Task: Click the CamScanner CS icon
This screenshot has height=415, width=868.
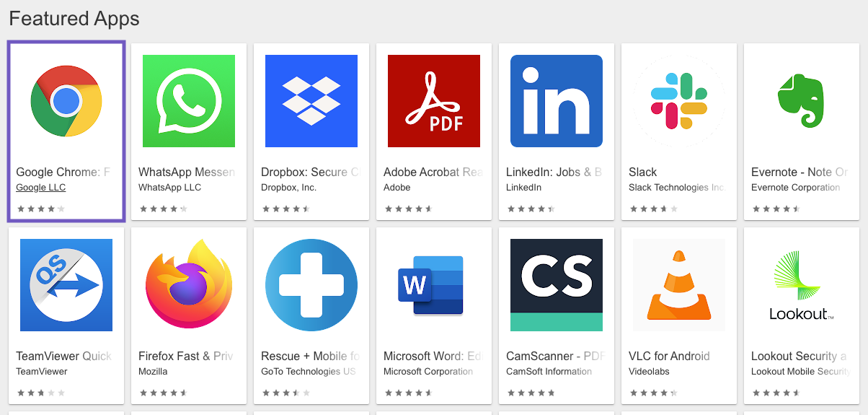Action: (x=557, y=285)
